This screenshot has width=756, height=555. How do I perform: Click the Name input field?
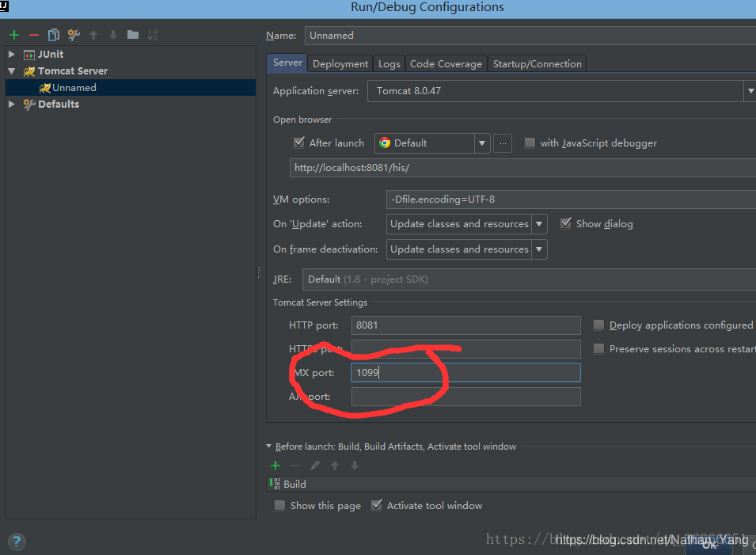(530, 36)
